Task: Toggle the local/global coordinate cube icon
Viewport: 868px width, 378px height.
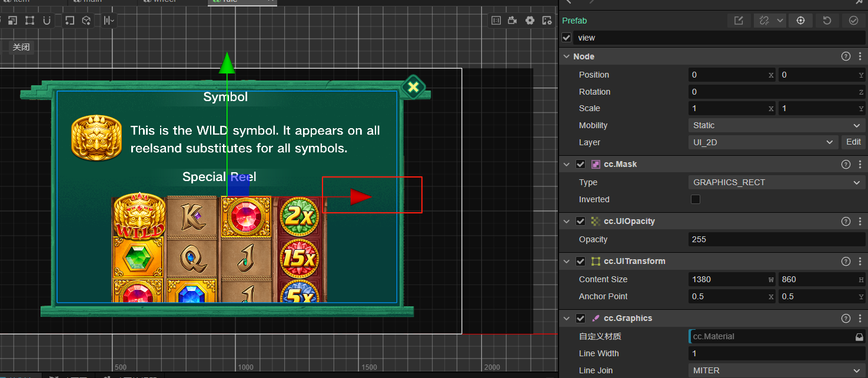Action: 86,21
